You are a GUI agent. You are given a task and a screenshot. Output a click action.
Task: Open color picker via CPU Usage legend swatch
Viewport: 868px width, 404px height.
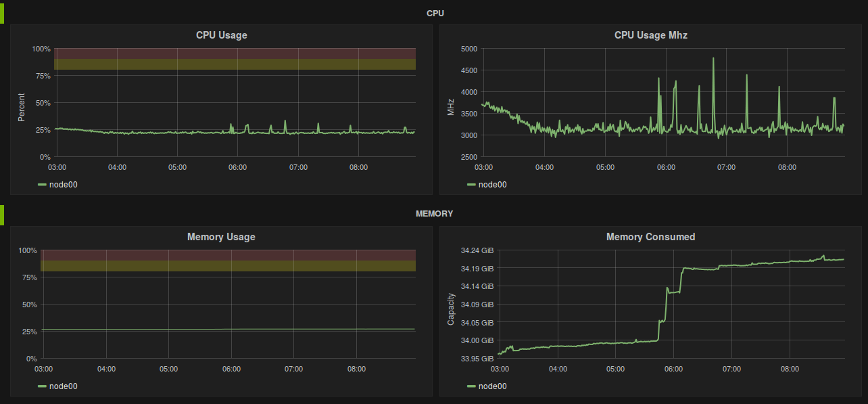42,185
